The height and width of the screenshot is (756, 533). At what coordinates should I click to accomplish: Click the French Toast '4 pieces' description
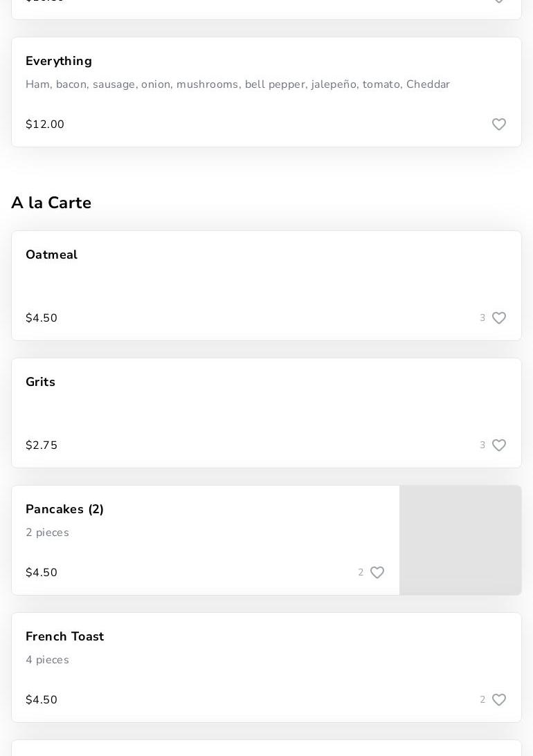(47, 660)
